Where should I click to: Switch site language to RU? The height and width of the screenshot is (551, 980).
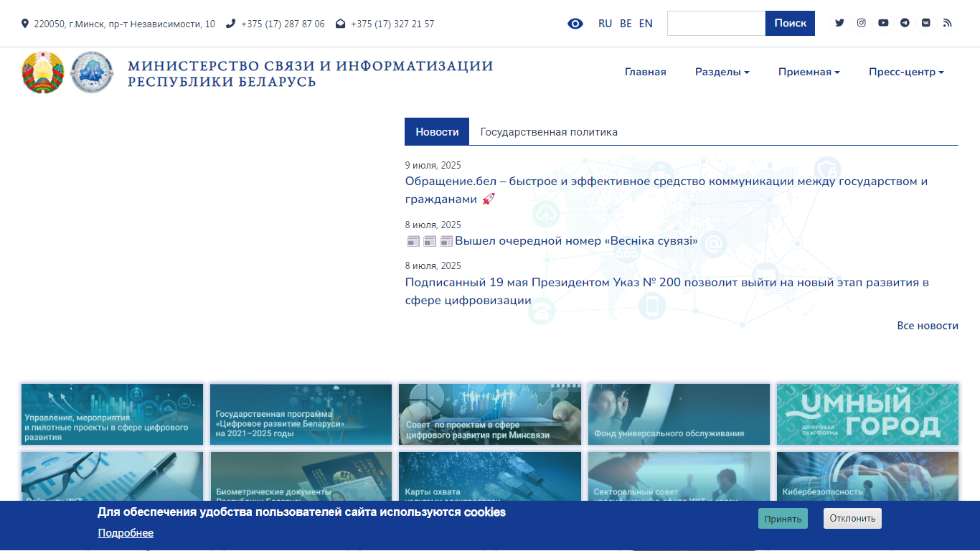tap(605, 24)
